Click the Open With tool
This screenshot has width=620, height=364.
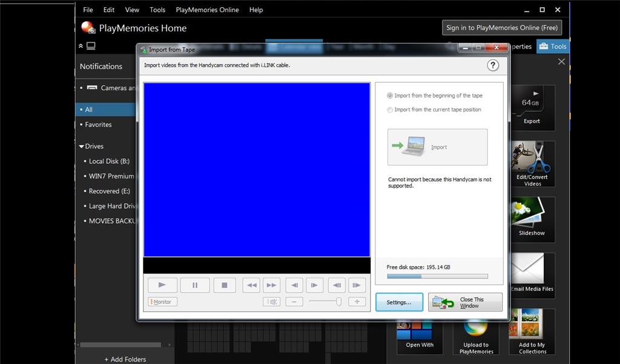point(420,337)
